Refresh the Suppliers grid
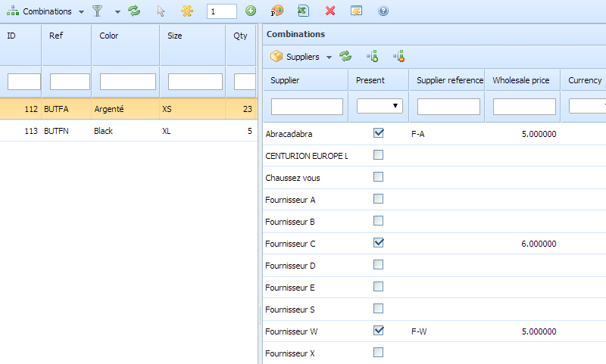The width and height of the screenshot is (606, 364). pyautogui.click(x=345, y=57)
